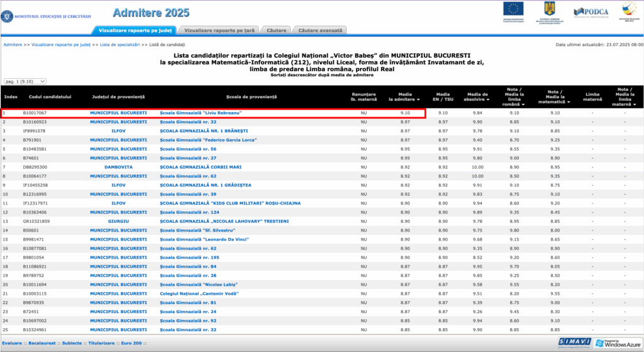Open Școala Gimnazială "Liviu Rebreanu" link

(201, 113)
